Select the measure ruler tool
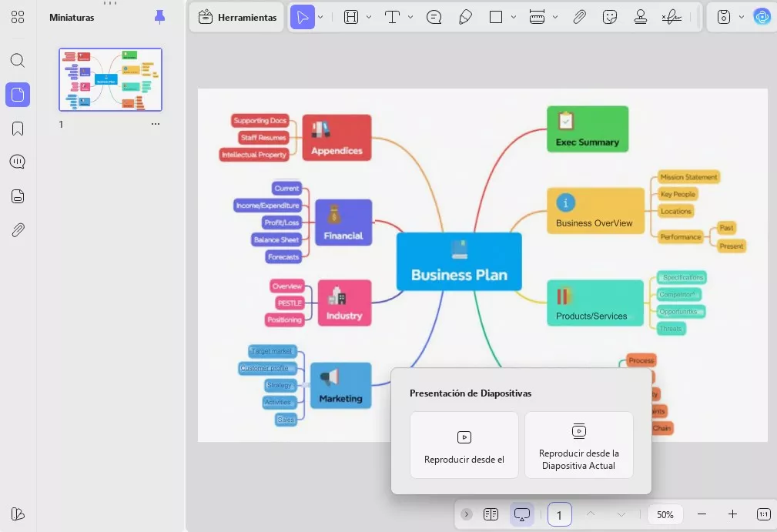777x532 pixels. (538, 18)
